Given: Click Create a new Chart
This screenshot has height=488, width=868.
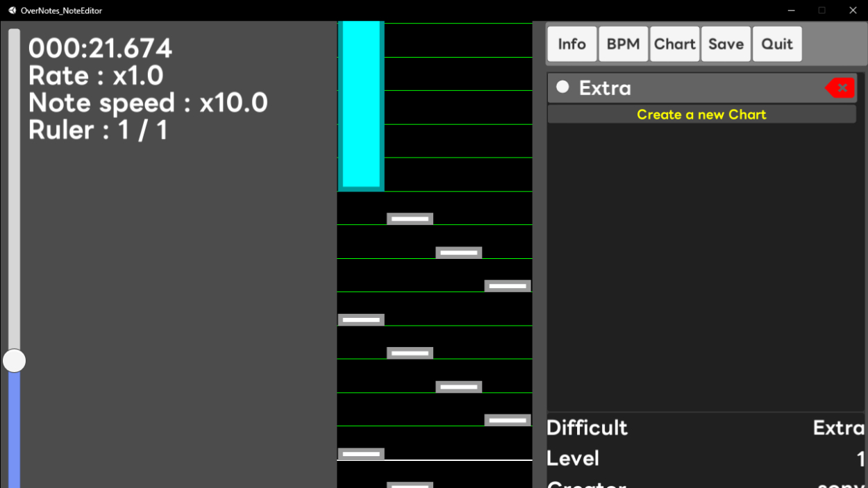Looking at the screenshot, I should 701,115.
